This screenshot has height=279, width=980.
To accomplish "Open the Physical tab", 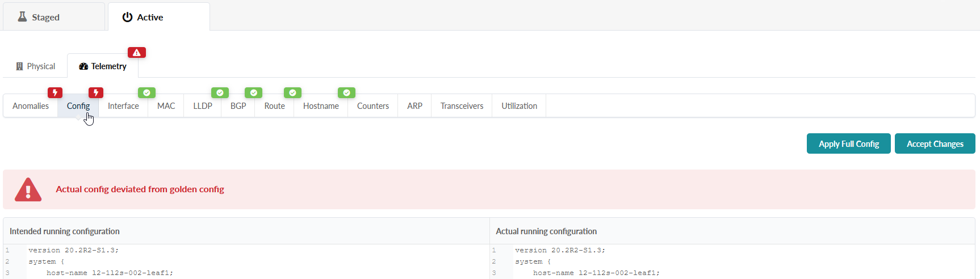I will tap(36, 66).
